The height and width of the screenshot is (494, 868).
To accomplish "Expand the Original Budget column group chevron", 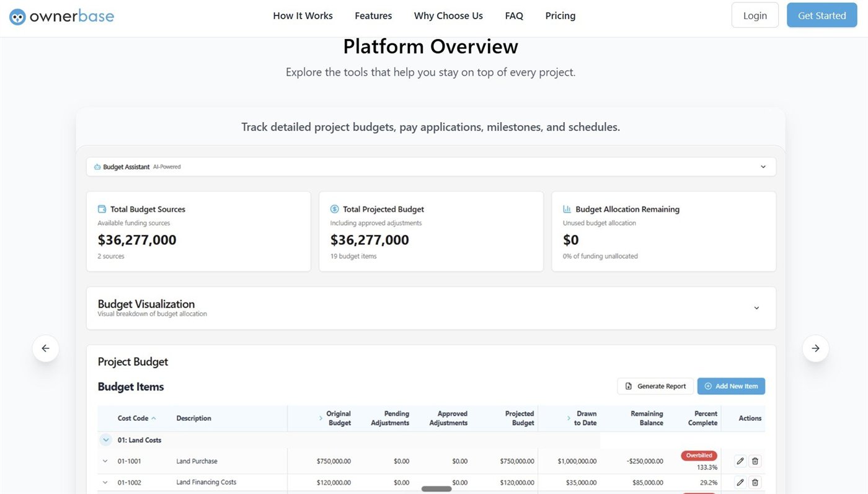I will [x=321, y=418].
